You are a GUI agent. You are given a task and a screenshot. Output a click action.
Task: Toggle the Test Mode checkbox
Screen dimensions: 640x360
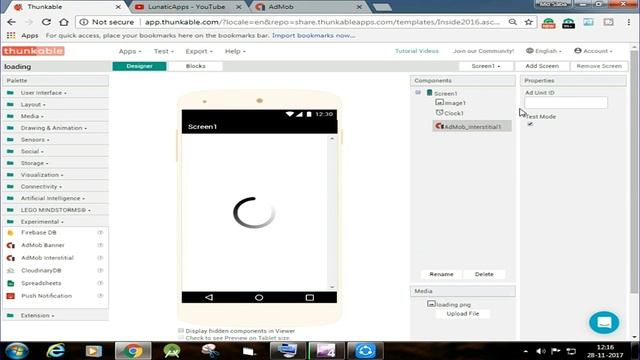[530, 124]
